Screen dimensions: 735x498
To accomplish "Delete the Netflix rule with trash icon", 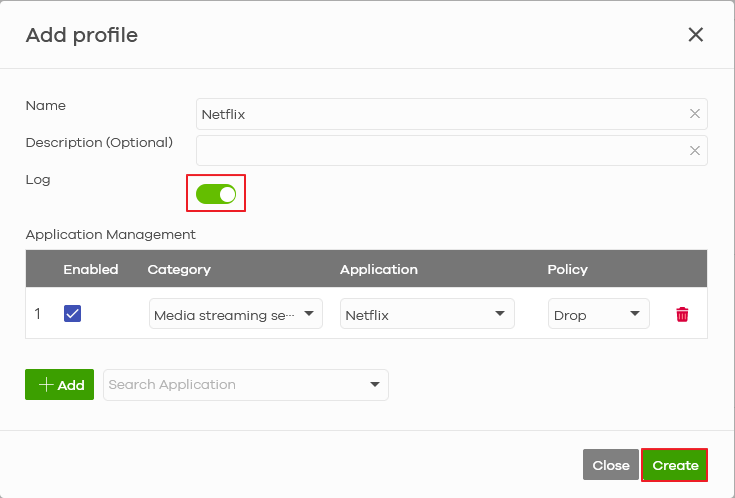I will click(x=682, y=315).
